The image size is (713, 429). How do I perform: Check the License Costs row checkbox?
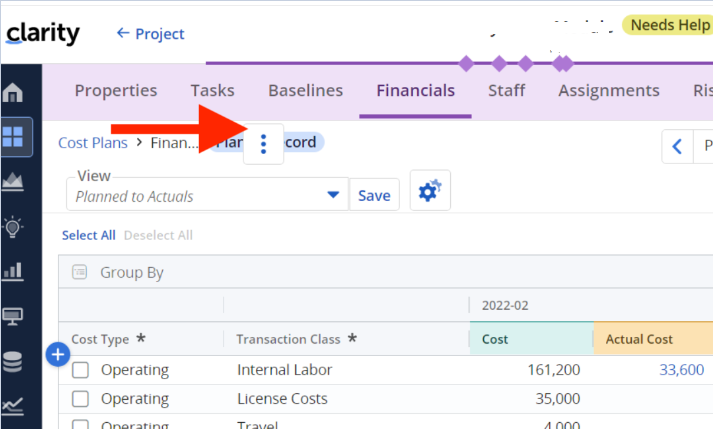coord(81,399)
